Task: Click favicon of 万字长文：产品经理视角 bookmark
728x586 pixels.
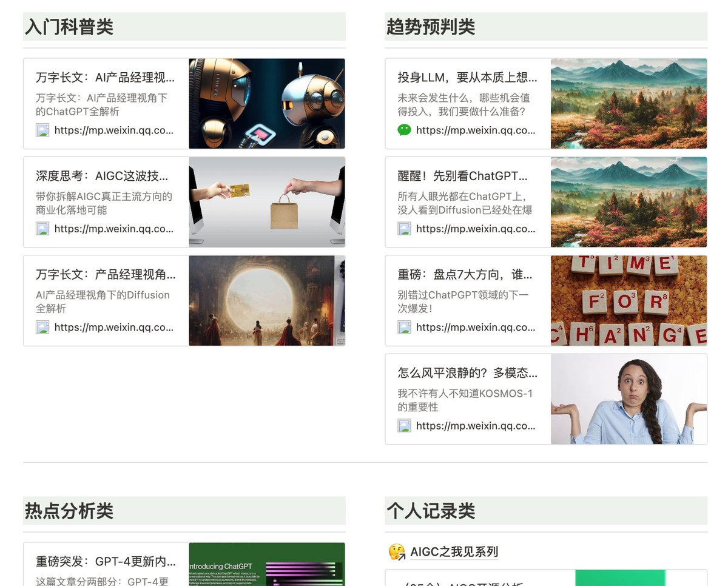Action: click(x=42, y=327)
